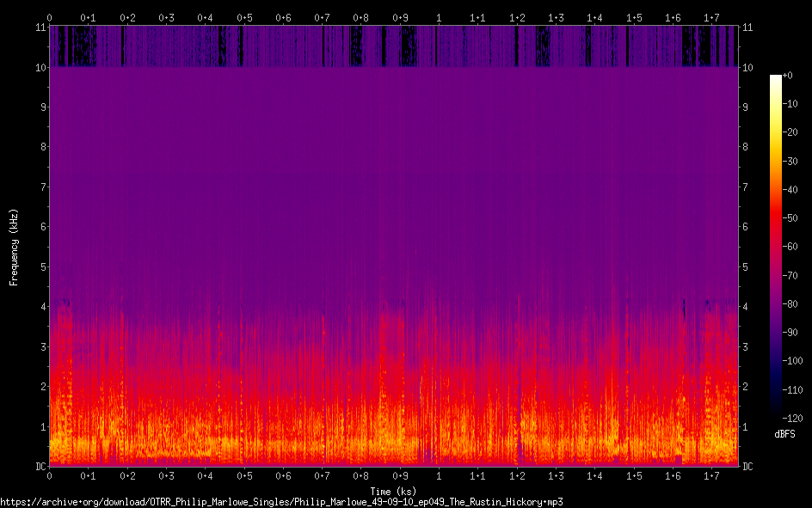This screenshot has height=508, width=812.
Task: Select the 1.7 tick on the top time axis
Action: pyautogui.click(x=711, y=17)
